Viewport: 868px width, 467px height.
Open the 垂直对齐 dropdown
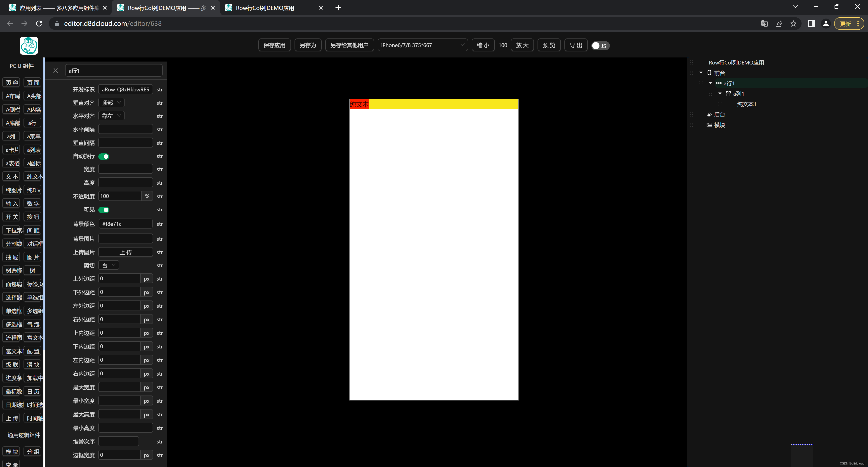(111, 103)
